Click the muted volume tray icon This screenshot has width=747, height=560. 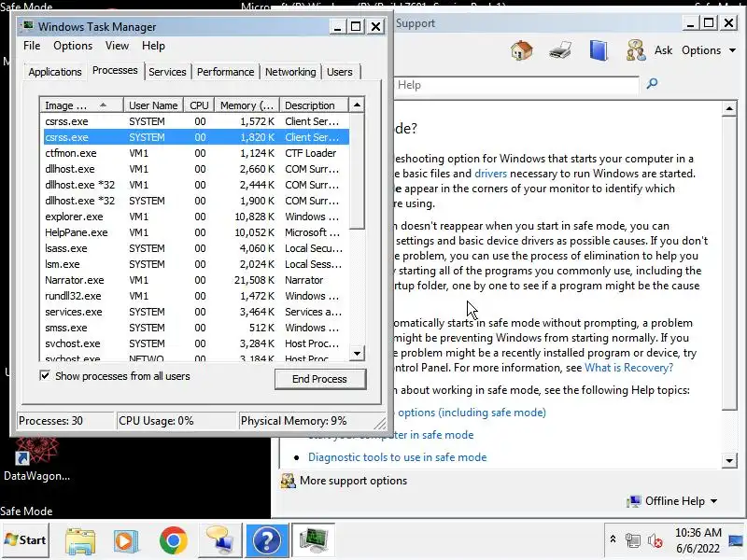point(655,540)
